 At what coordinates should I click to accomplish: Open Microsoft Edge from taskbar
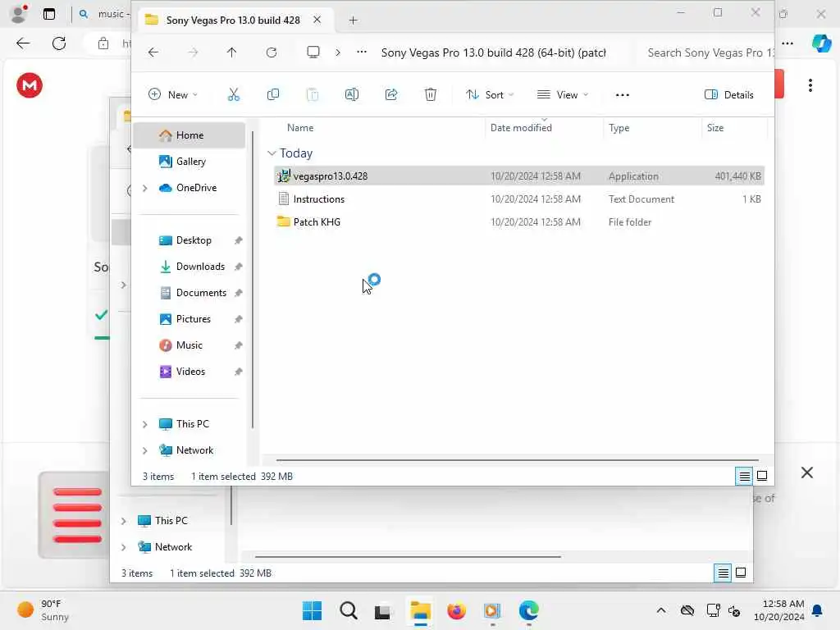pyautogui.click(x=529, y=610)
